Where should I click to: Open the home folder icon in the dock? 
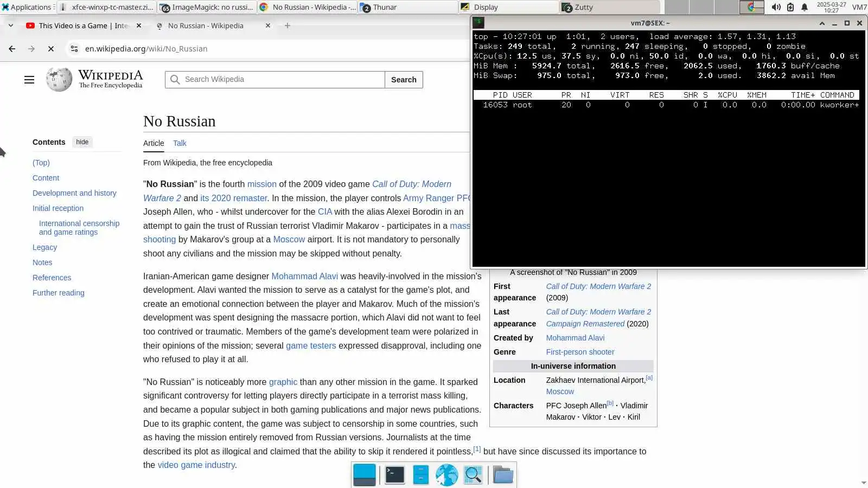pyautogui.click(x=503, y=475)
